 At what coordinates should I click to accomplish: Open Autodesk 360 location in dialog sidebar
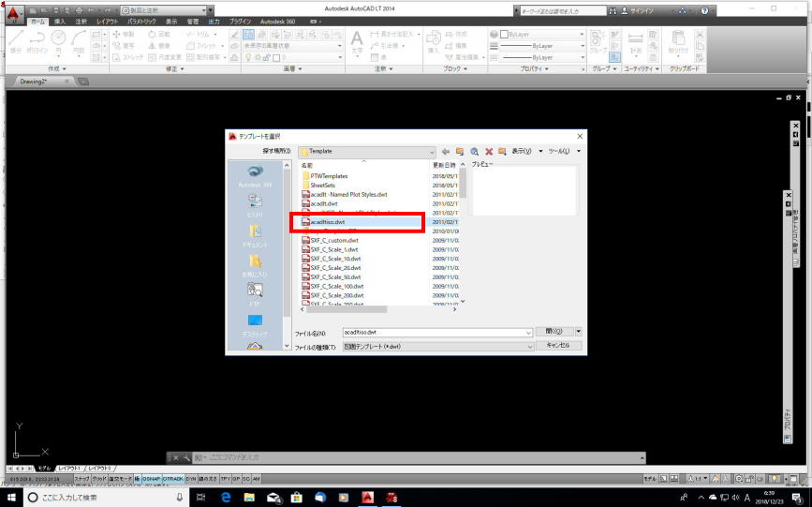pos(256,176)
